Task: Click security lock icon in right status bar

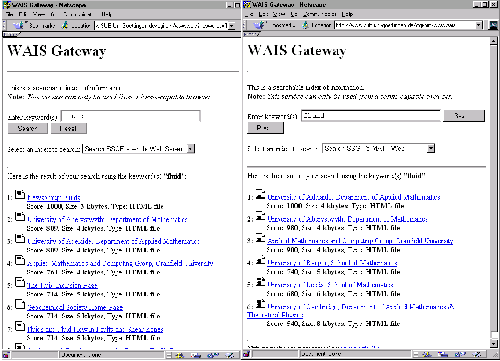Action: tap(247, 354)
